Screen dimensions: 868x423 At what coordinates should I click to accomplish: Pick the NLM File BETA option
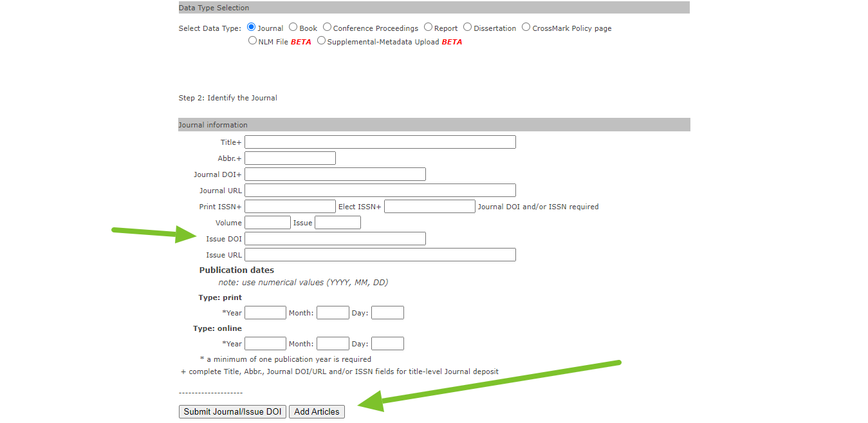253,41
